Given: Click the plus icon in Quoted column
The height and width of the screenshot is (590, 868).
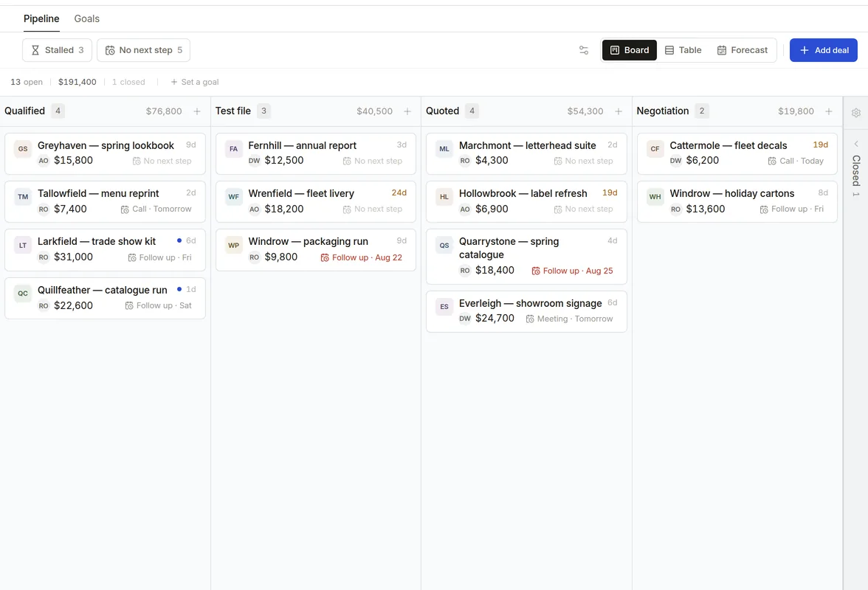Looking at the screenshot, I should [x=619, y=111].
